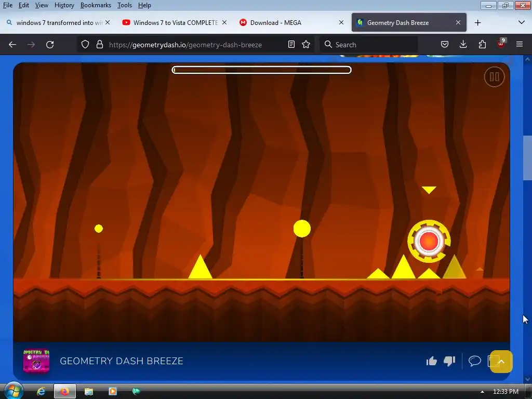Open the Tools menu
532x399 pixels.
125,5
